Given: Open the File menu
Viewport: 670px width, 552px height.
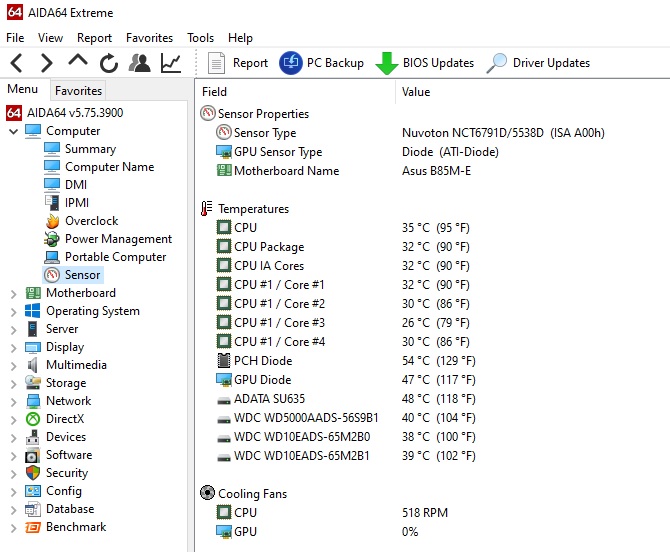Looking at the screenshot, I should pos(15,38).
